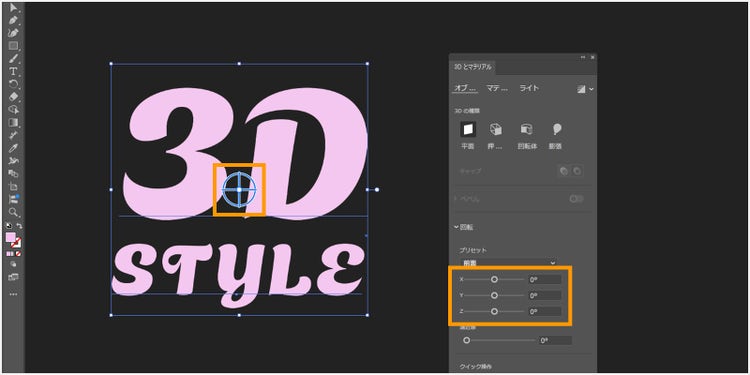Select the Shape Builder tool

(13, 110)
